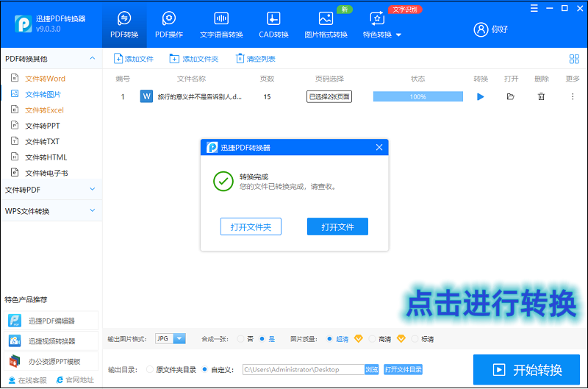Click the Word file type icon
This screenshot has width=588, height=389.
click(x=146, y=96)
